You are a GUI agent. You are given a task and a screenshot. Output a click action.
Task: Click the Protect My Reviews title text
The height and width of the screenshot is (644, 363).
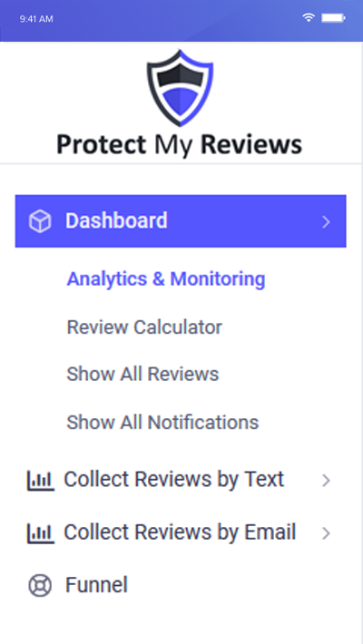180,145
